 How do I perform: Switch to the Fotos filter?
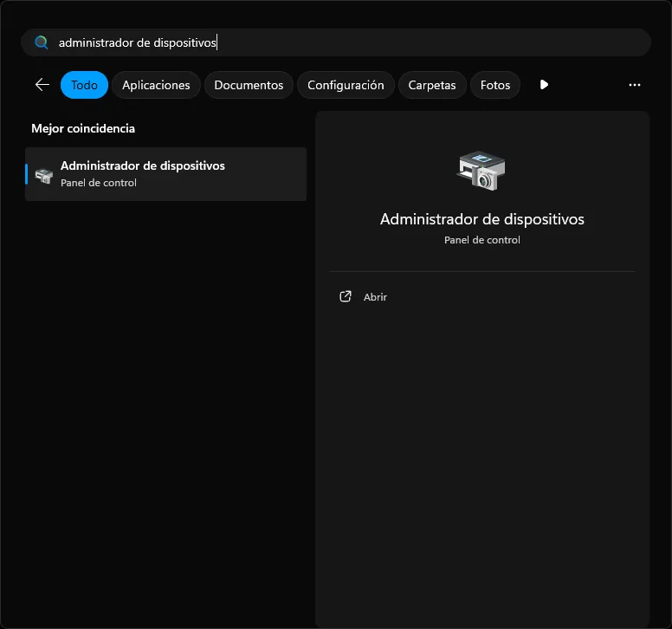click(x=495, y=85)
